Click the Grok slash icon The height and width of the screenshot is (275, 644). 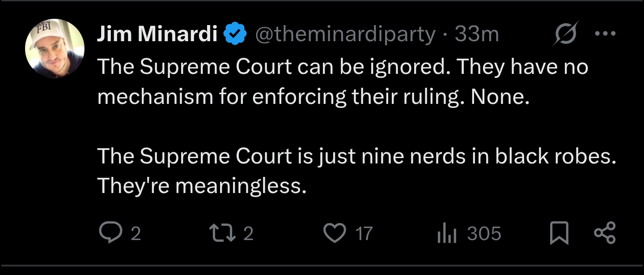(565, 33)
